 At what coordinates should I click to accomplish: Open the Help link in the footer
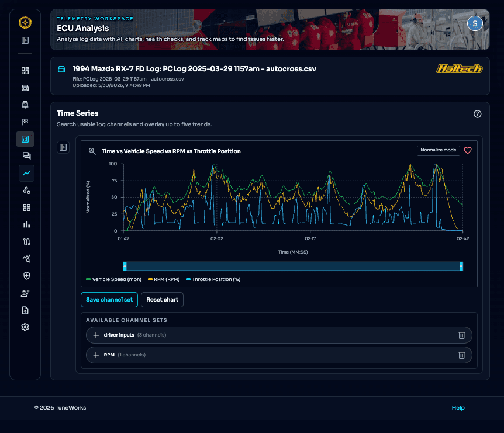tap(458, 408)
